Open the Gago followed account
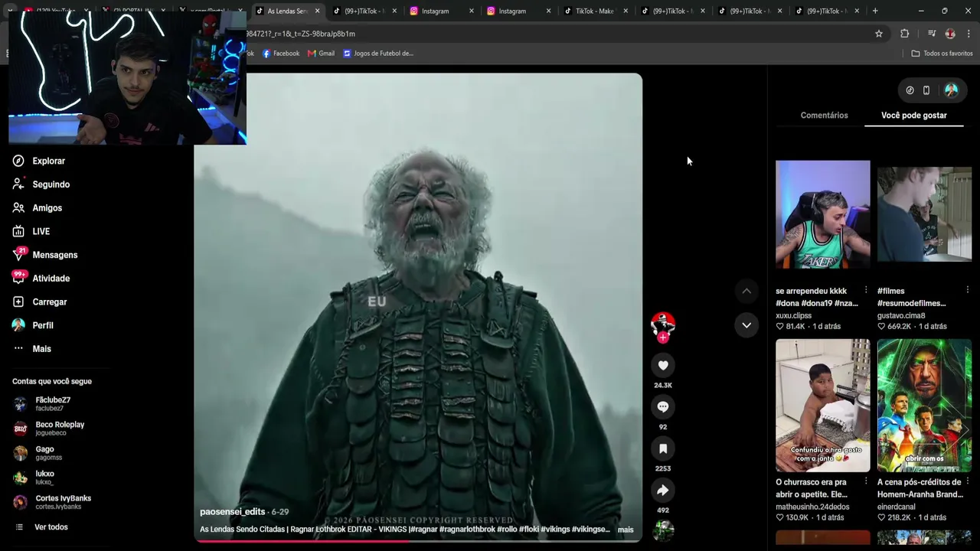Screen dimensions: 980x551 tap(38, 453)
